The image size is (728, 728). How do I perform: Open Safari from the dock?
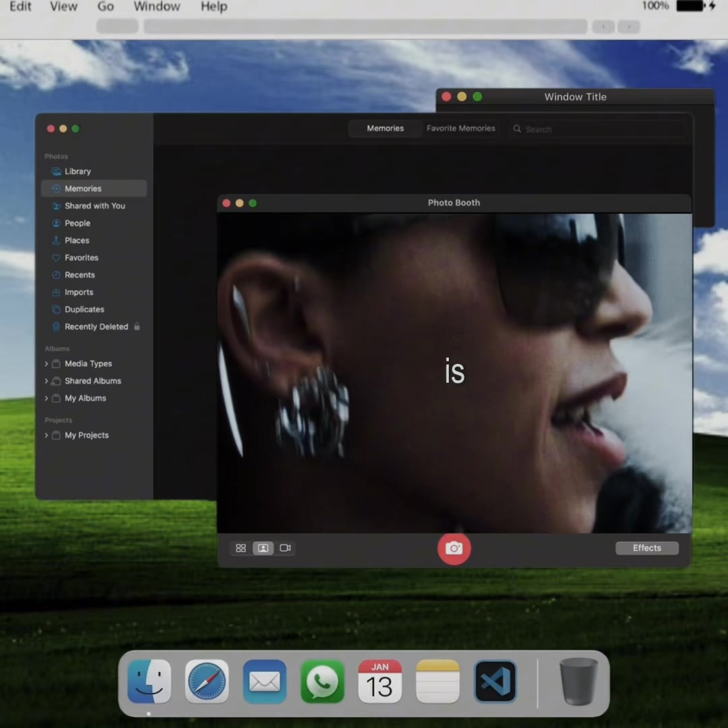point(207,681)
